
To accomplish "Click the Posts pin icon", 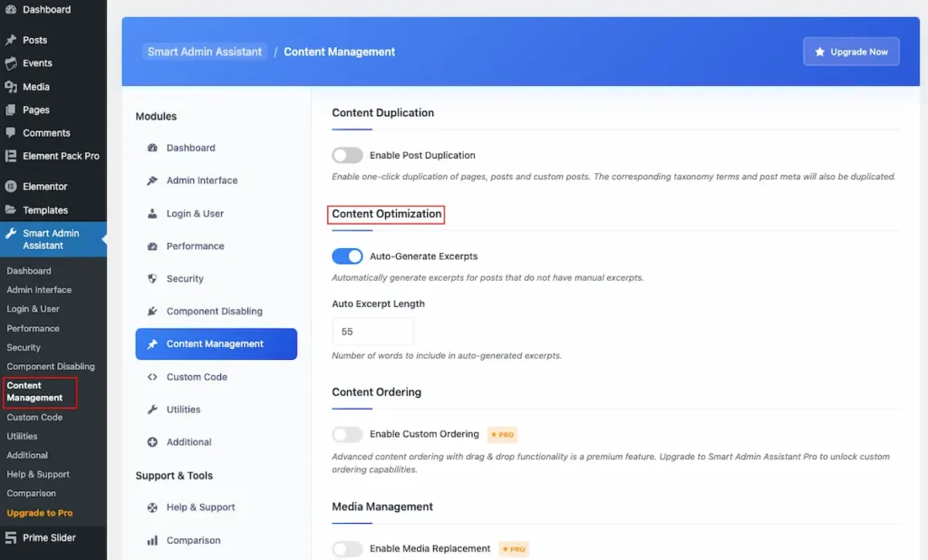I will pos(11,40).
